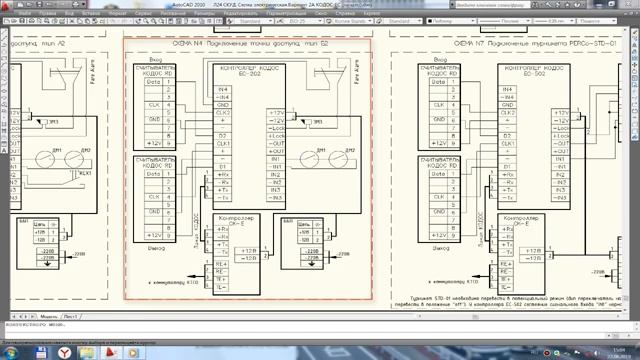Open the multileader style Standard dropdown

tap(403, 21)
